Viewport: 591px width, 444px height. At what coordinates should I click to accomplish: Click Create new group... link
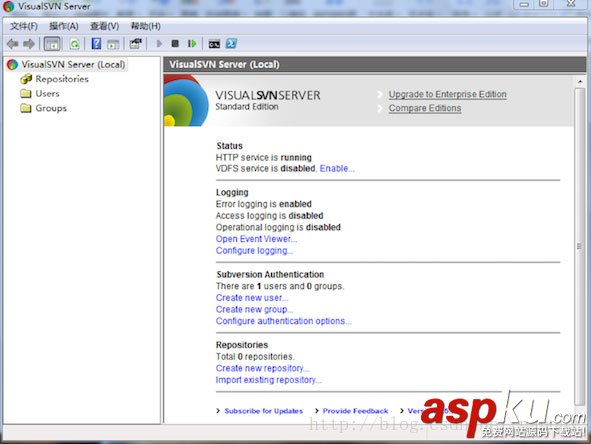[254, 309]
